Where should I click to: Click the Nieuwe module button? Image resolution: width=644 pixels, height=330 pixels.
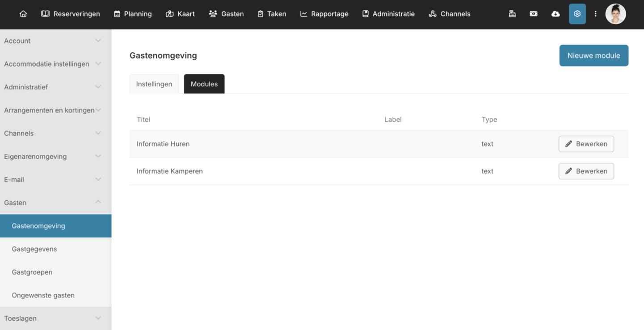click(x=593, y=55)
